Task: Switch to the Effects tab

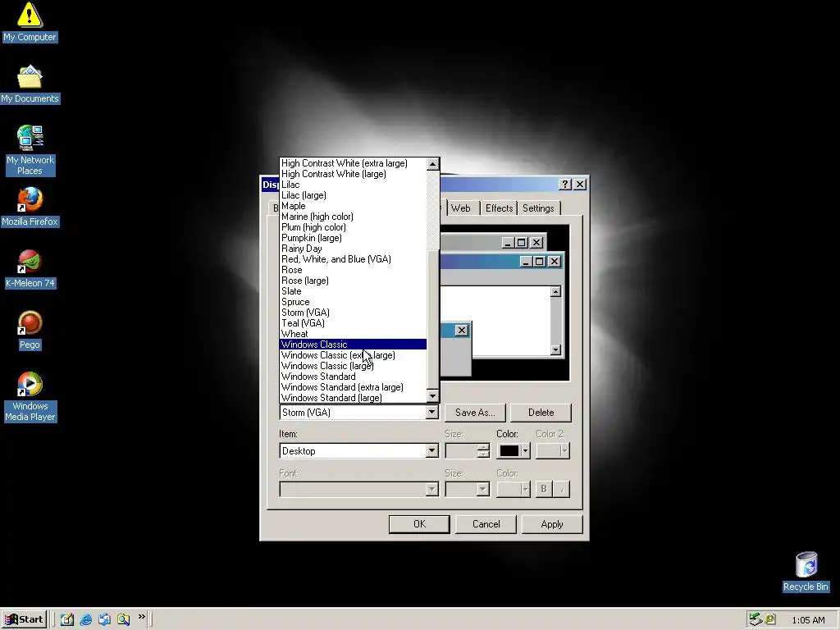Action: pyautogui.click(x=499, y=208)
